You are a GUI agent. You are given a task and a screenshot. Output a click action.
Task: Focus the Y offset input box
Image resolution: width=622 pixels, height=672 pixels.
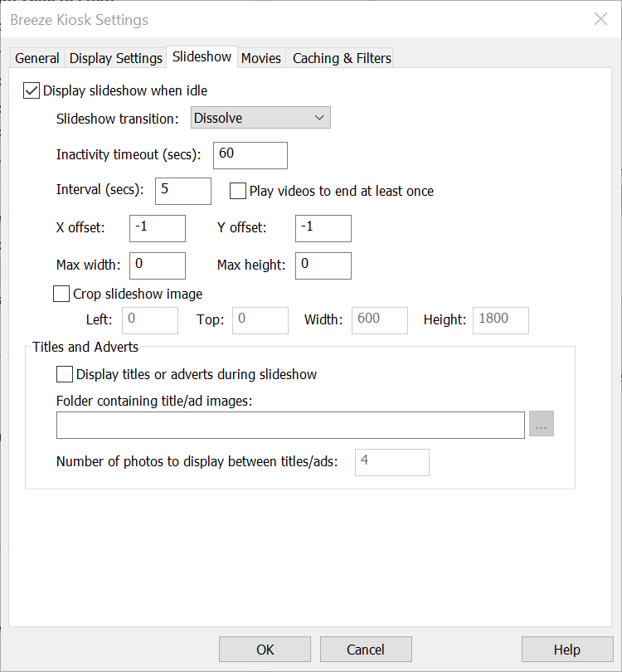(x=323, y=228)
